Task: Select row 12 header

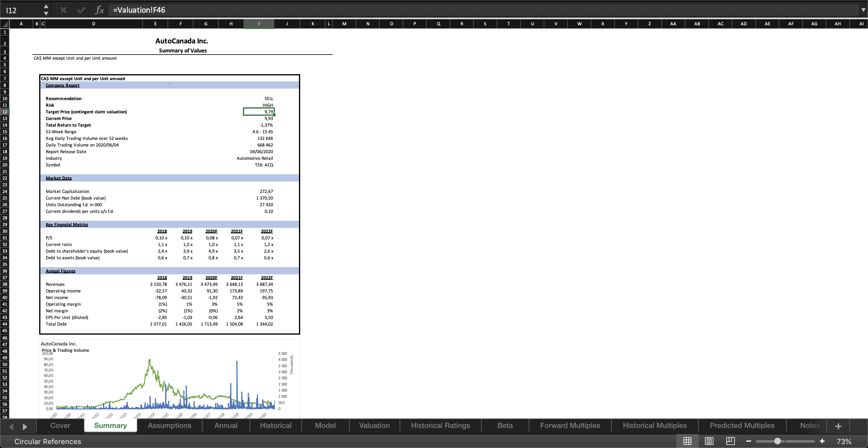Action: 5,112
